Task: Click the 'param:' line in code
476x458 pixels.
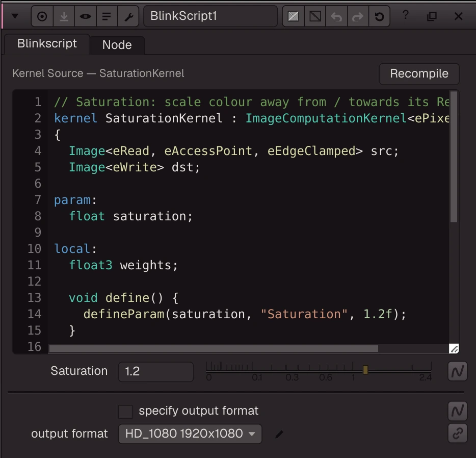Action: tap(75, 200)
